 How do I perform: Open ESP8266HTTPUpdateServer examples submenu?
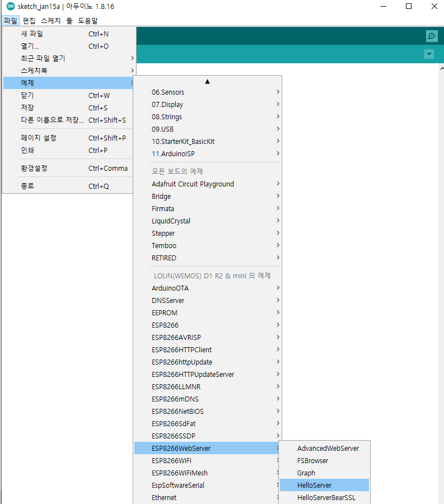[208, 375]
